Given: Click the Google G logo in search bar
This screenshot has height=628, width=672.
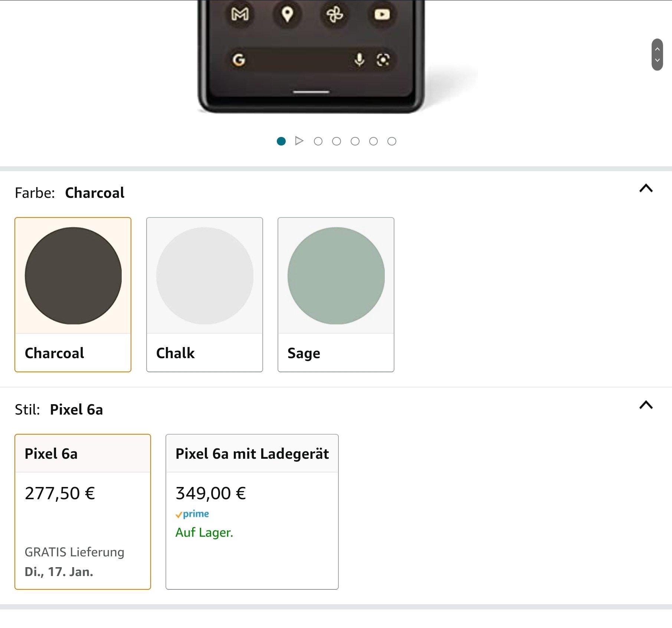Looking at the screenshot, I should [x=239, y=60].
